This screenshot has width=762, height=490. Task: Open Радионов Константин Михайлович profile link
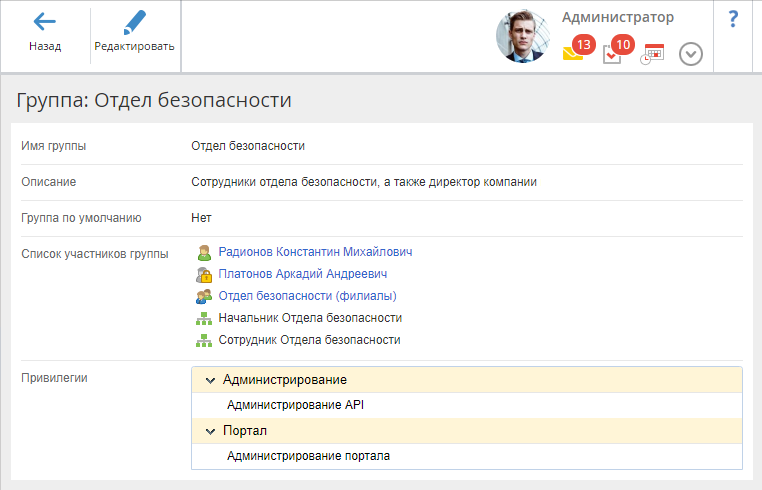pyautogui.click(x=315, y=252)
